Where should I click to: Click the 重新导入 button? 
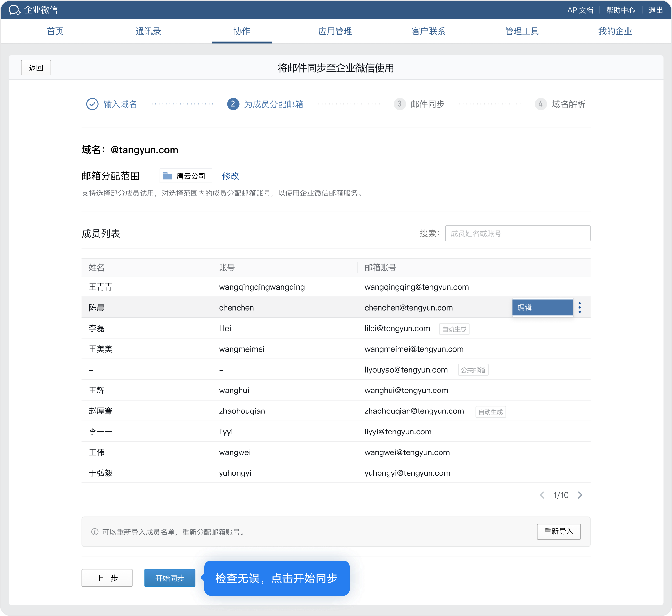(x=558, y=531)
